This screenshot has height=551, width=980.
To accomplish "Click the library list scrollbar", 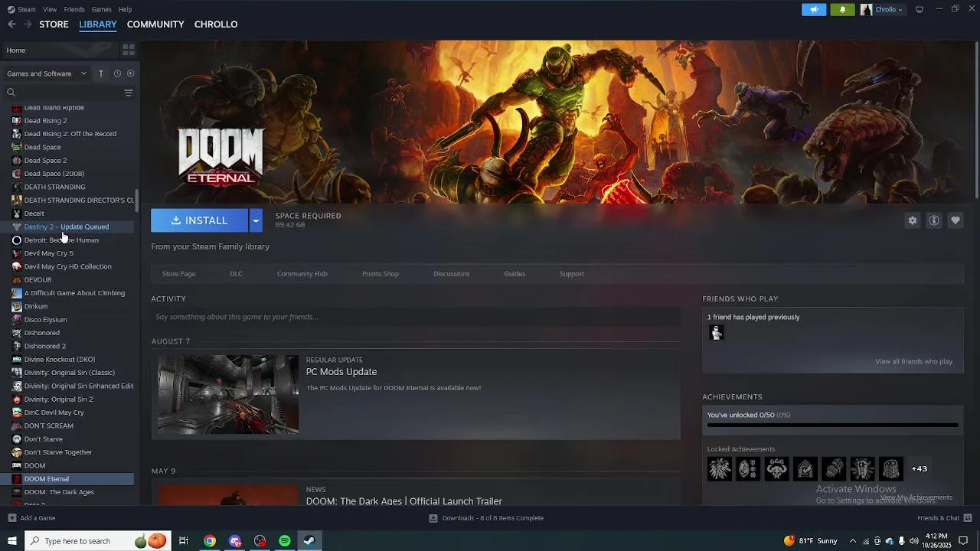I will (137, 201).
